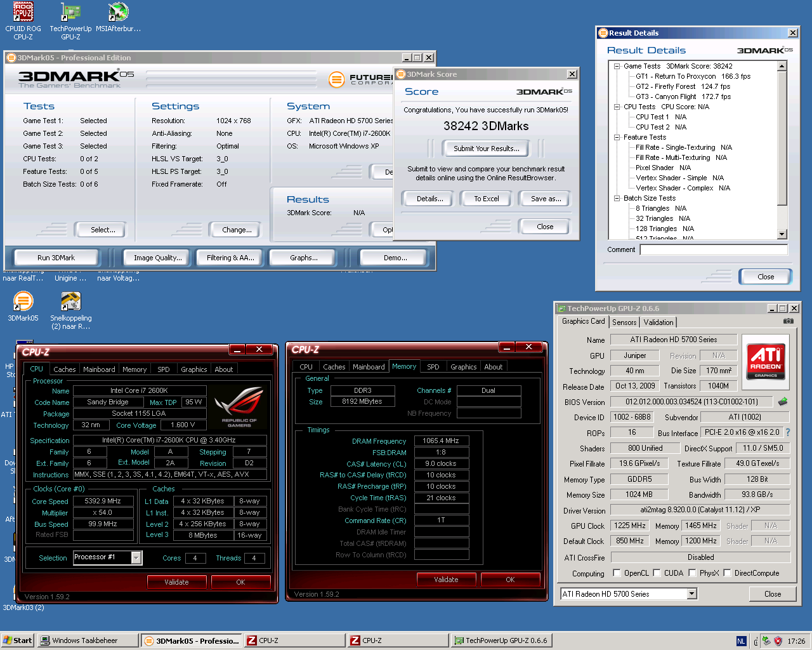Image resolution: width=812 pixels, height=650 pixels.
Task: Switch to the Validation tab in GPU-Z
Action: (658, 322)
